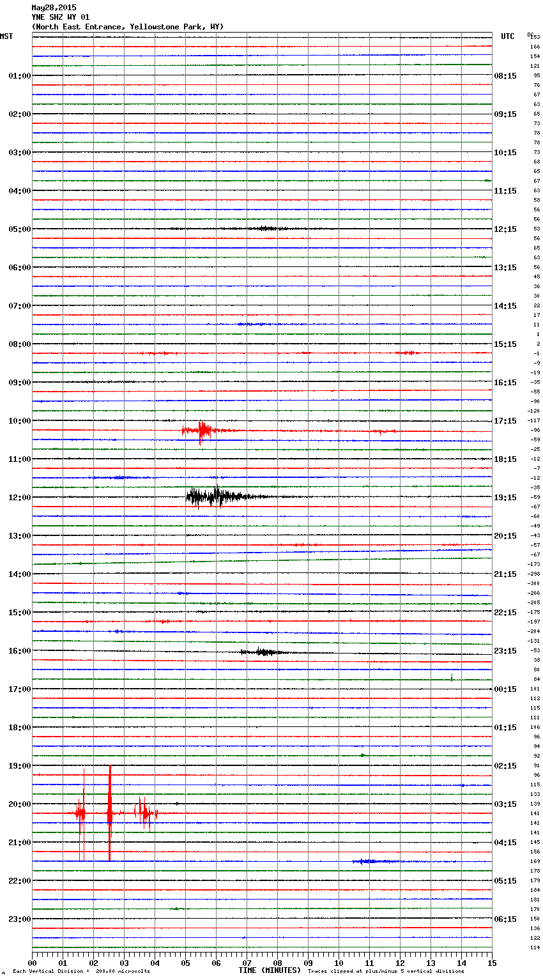The width and height of the screenshot is (543, 980).
Task: Select the 23:15 UTC time label
Action: [505, 651]
